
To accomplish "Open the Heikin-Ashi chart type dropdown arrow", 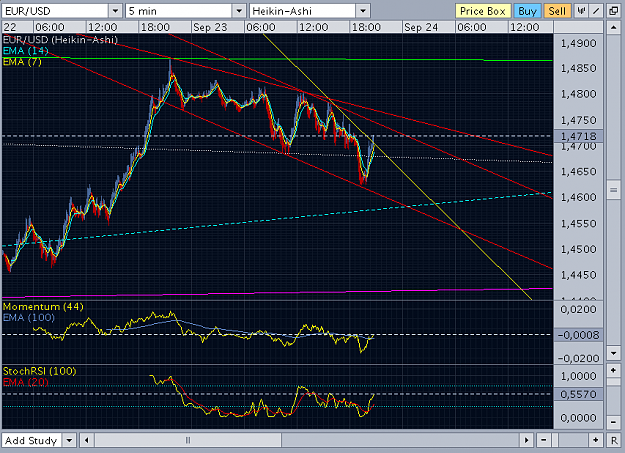I will pos(363,11).
